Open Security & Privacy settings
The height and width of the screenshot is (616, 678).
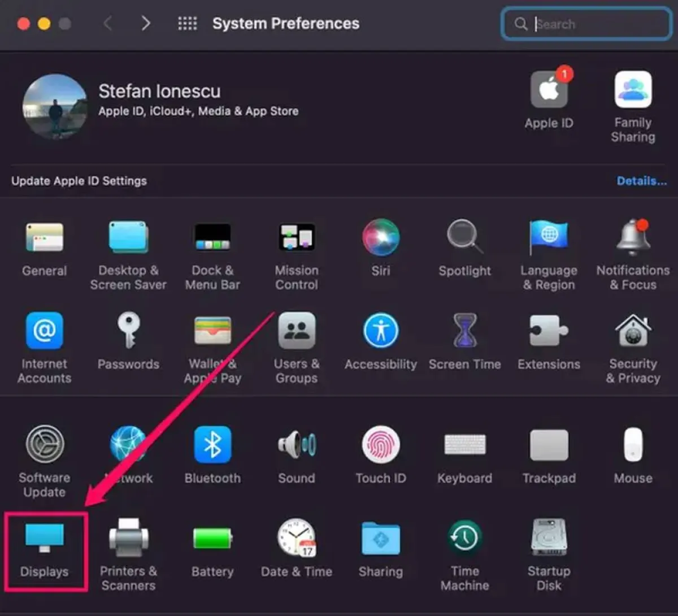tap(632, 330)
